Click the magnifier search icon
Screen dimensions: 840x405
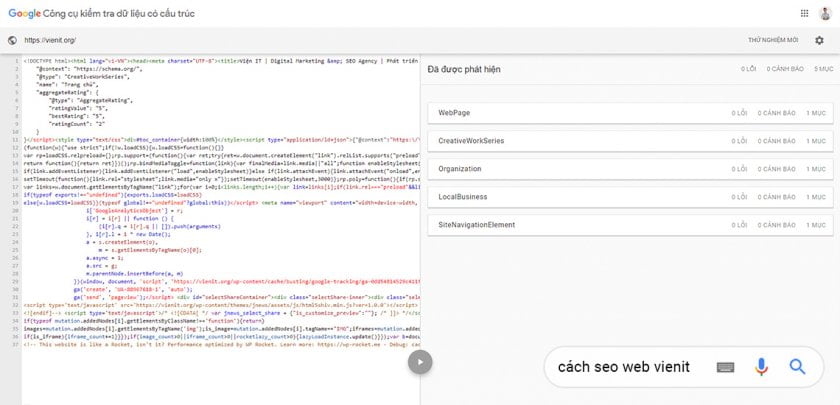click(797, 366)
